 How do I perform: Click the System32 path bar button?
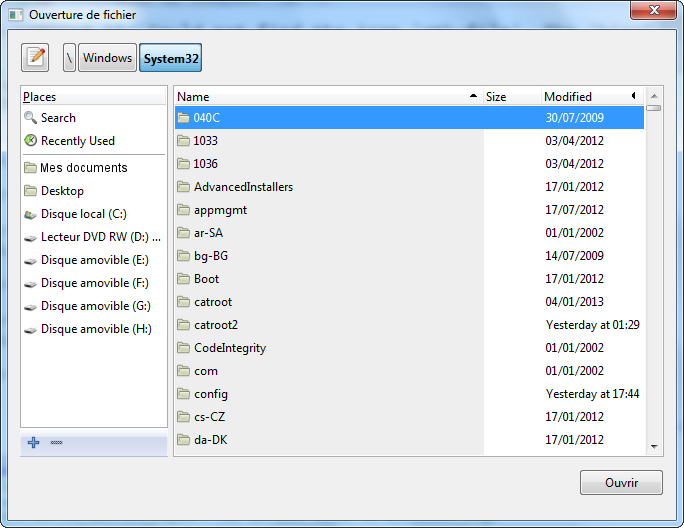(x=171, y=58)
